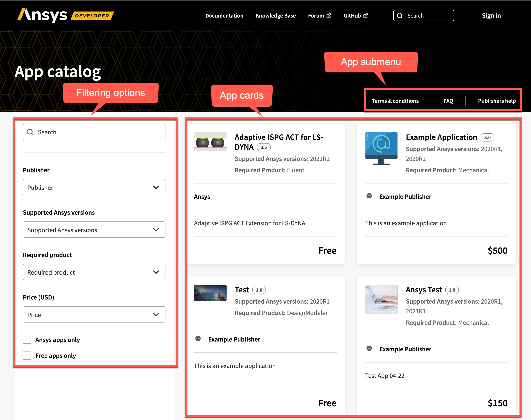Focus the header Search field

(x=424, y=15)
